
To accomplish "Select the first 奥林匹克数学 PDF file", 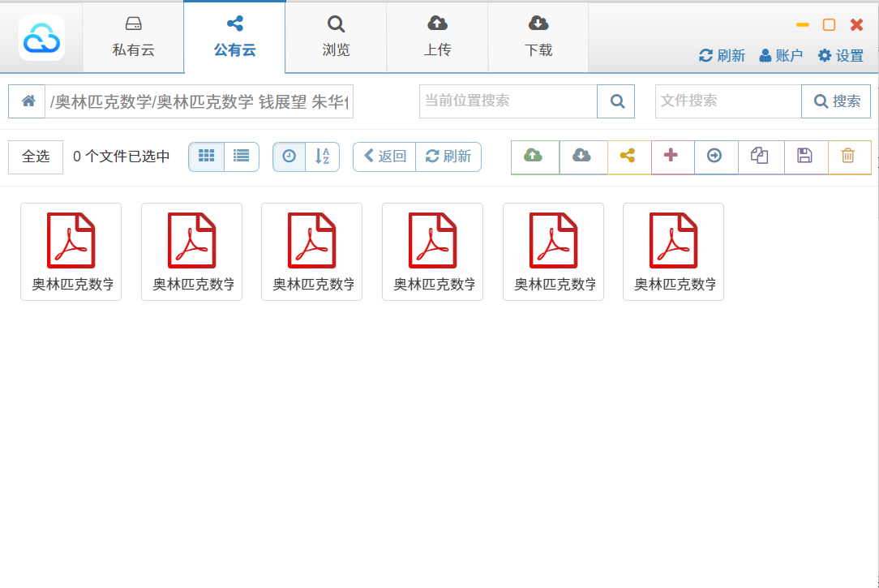I will [x=71, y=251].
